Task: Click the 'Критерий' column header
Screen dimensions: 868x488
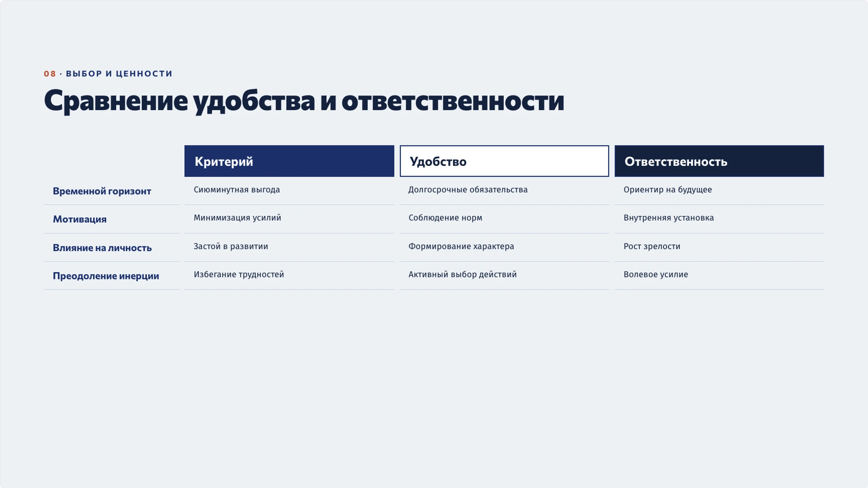Action: tap(289, 161)
